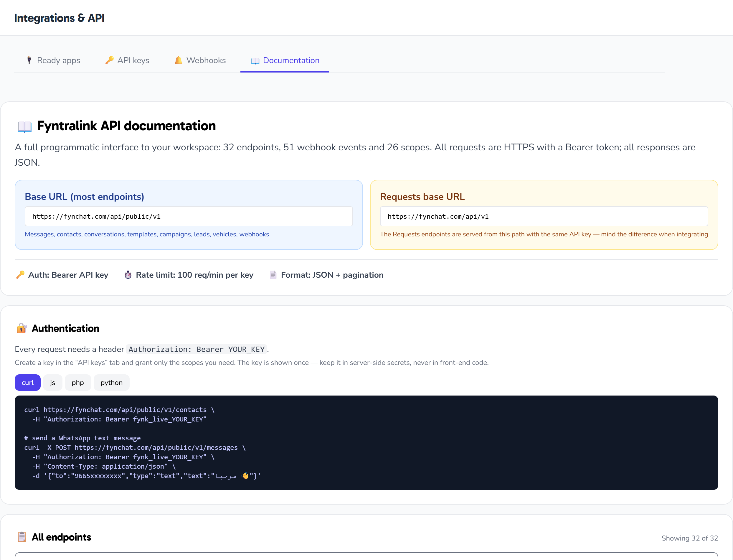Switch to the API keys tab
This screenshot has width=733, height=560.
click(127, 60)
